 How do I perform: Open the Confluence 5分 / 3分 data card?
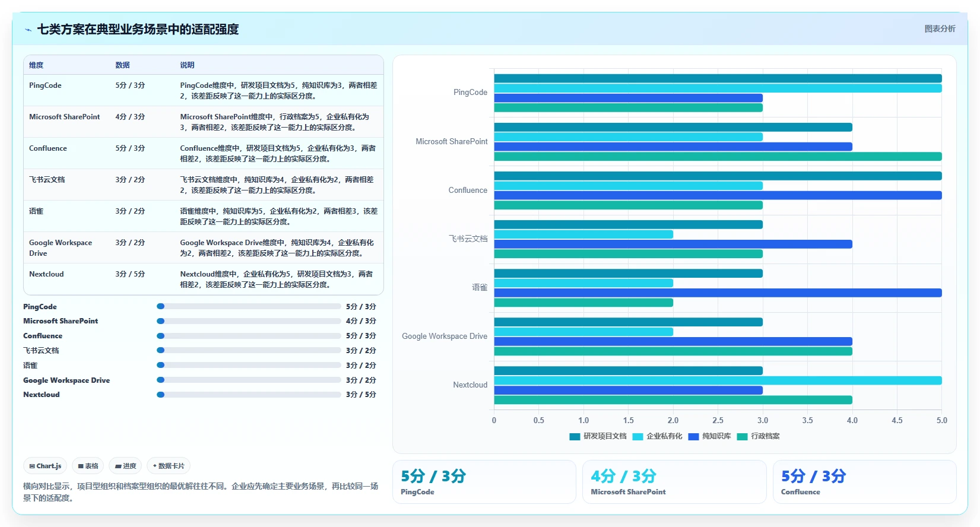coord(865,482)
